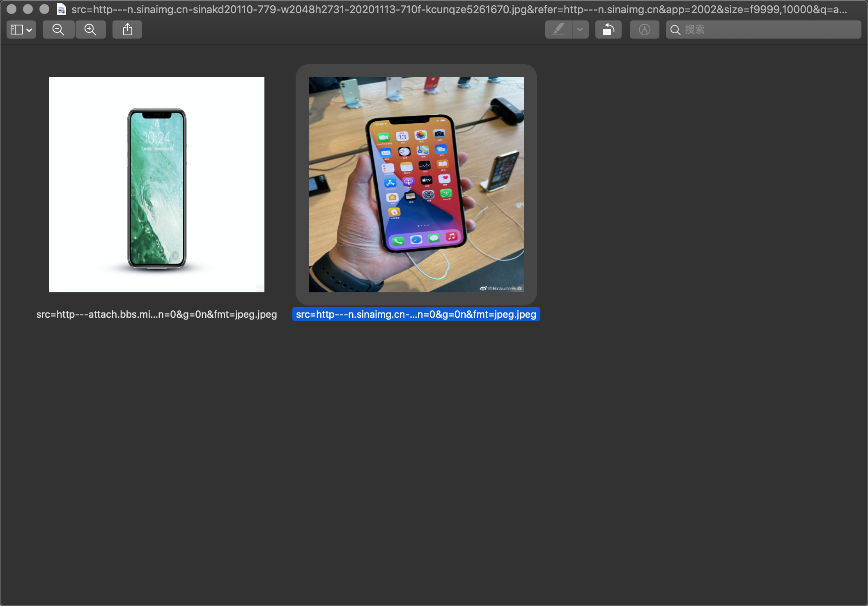868x606 pixels.
Task: Click the attach.bbs.mi filename label
Action: pyautogui.click(x=156, y=314)
